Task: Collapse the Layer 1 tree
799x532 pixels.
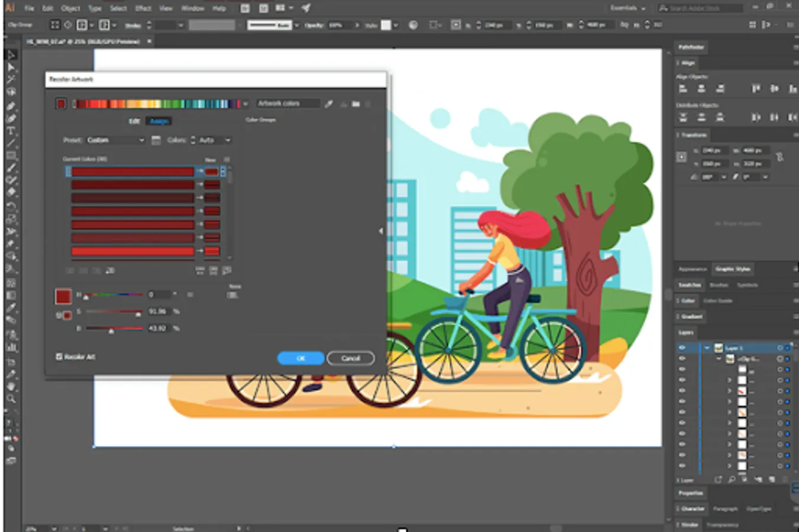Action: 707,348
